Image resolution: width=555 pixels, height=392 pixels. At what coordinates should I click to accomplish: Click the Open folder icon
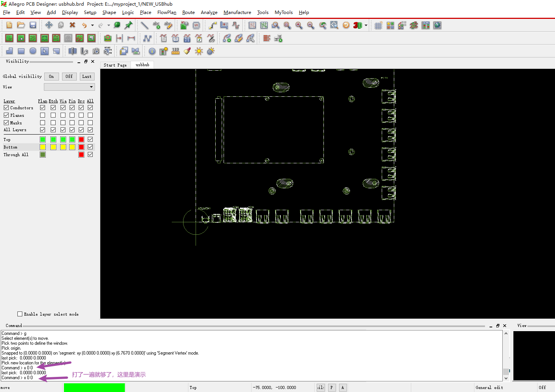tap(21, 25)
